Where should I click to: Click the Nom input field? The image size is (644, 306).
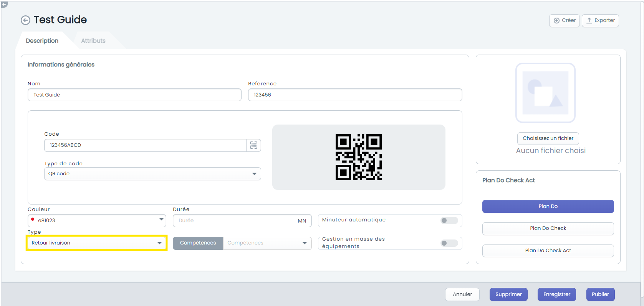coord(134,95)
